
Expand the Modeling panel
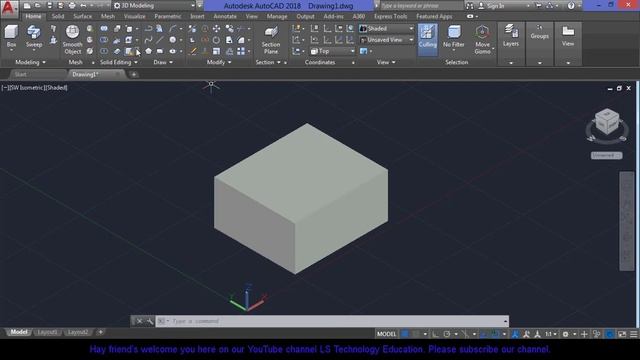click(30, 62)
